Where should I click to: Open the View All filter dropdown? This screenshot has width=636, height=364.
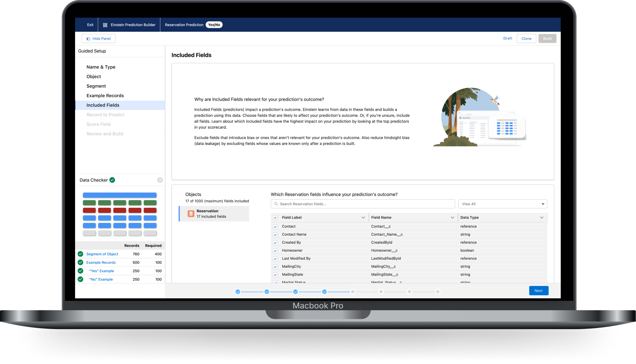pos(503,204)
